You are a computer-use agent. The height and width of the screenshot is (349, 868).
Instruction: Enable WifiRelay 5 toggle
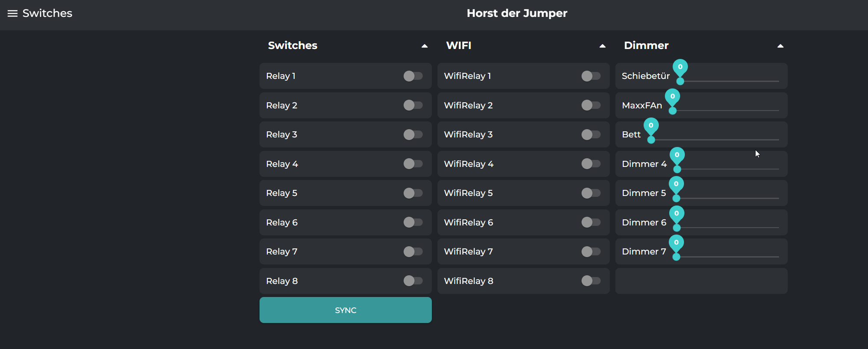tap(591, 193)
